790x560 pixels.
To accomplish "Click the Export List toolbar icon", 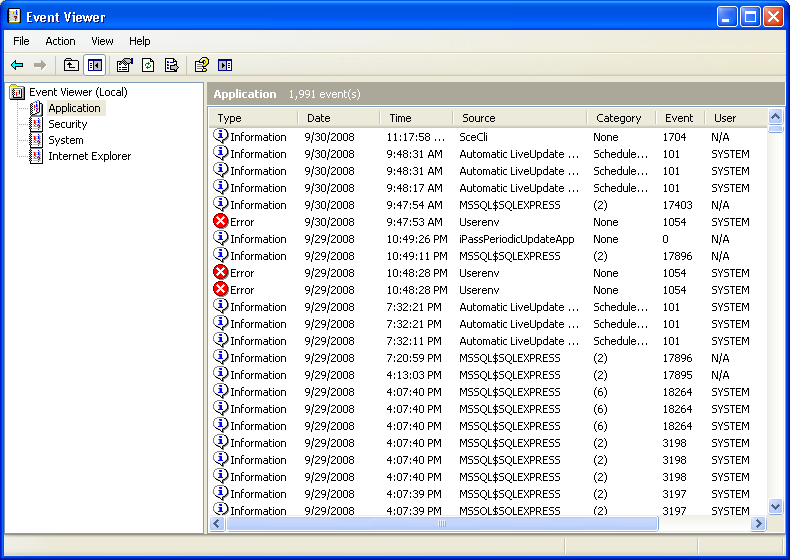I will click(171, 65).
